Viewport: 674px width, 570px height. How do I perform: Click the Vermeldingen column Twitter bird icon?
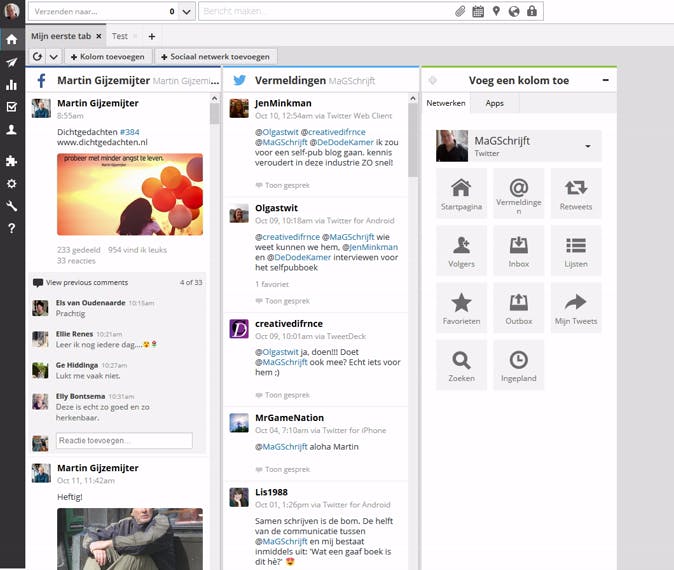click(239, 80)
